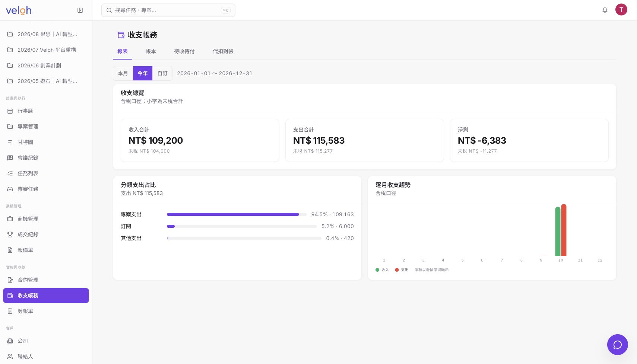This screenshot has width=637, height=364.
Task: Open notifications bell icon
Action: (605, 10)
